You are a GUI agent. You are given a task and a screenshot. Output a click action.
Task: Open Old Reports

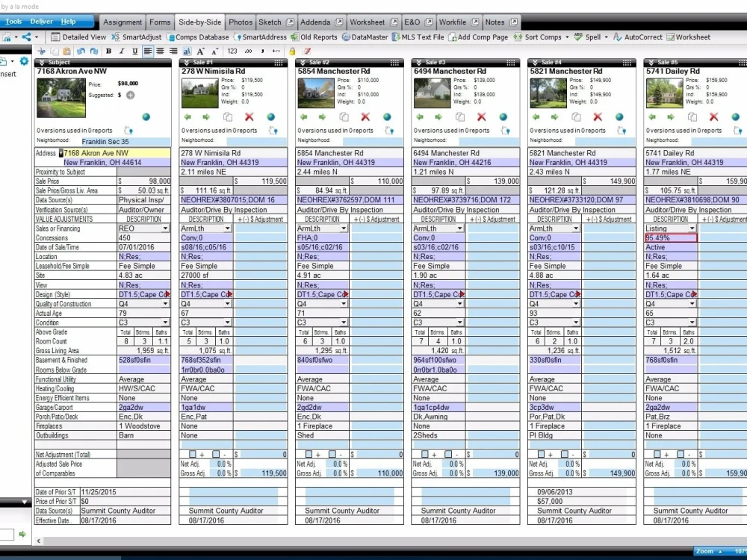[314, 37]
